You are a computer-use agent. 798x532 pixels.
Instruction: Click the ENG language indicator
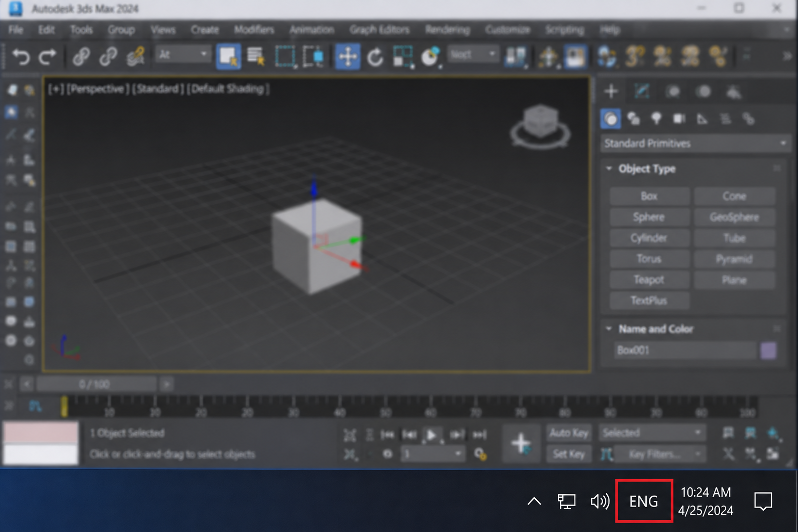coord(644,501)
